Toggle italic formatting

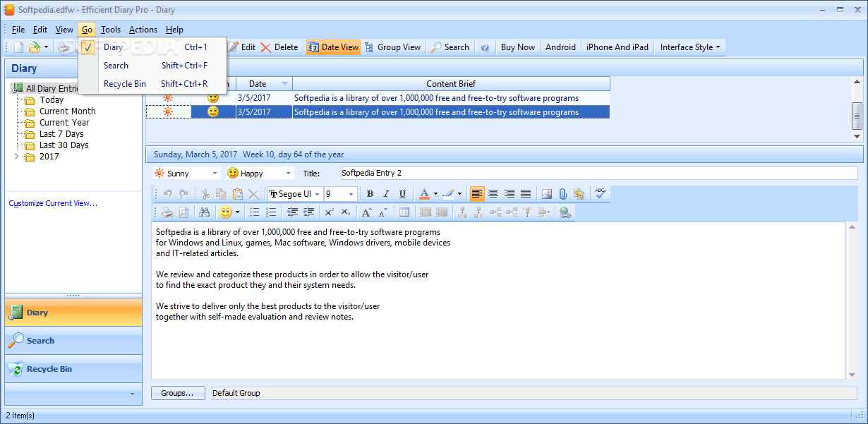[x=387, y=194]
